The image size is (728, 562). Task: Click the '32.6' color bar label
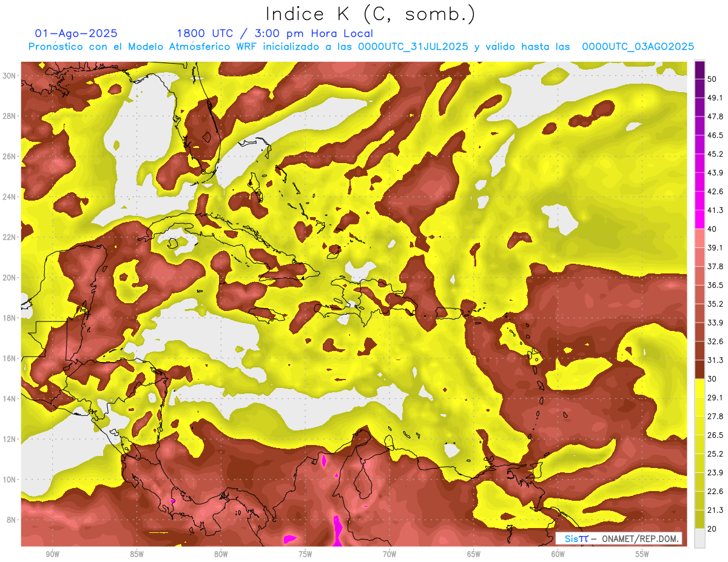(x=715, y=341)
